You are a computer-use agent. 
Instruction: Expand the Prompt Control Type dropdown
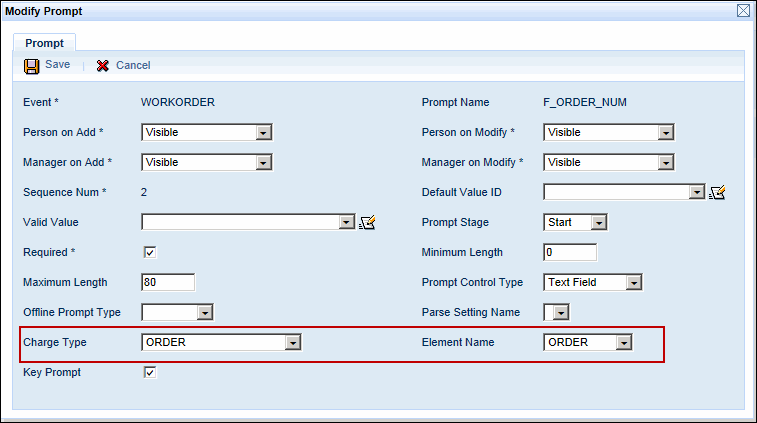[x=633, y=282]
